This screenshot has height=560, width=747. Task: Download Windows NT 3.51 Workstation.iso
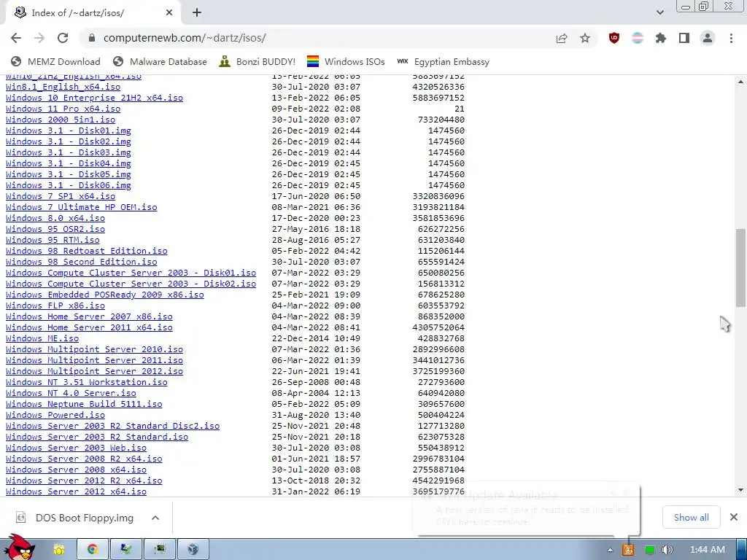[87, 382]
